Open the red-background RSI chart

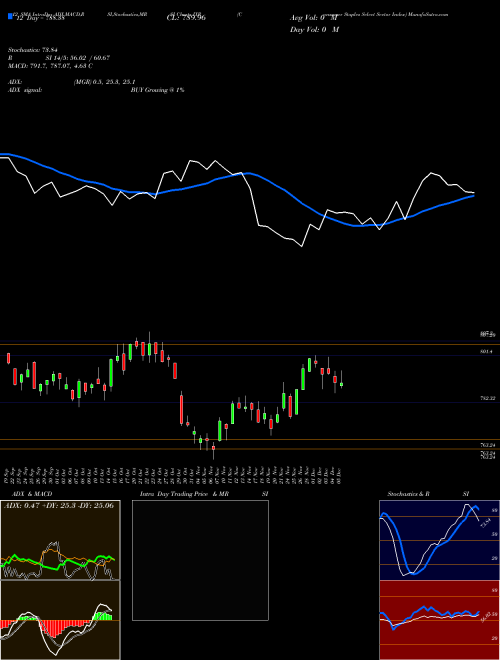coord(439,620)
